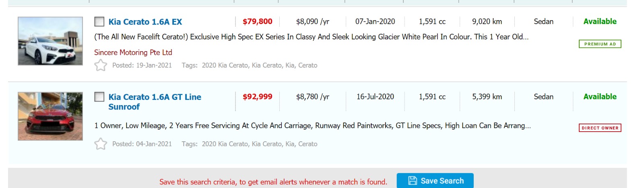Screen dimensions: 644x188
Task: Click 'Available' status of the EX listing
Action: tap(600, 21)
